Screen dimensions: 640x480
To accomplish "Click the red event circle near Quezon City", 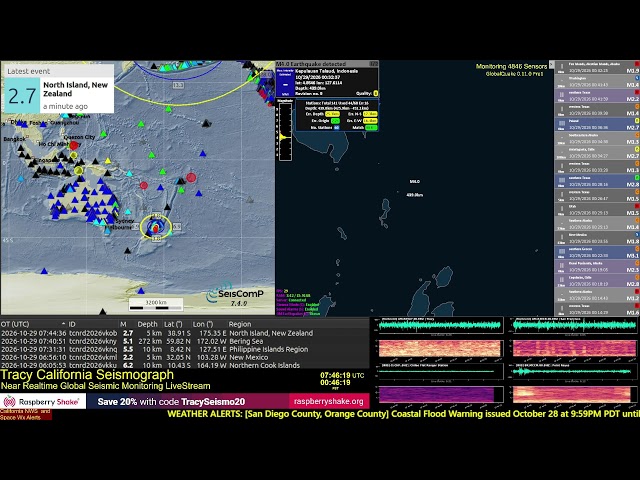I will point(73,145).
